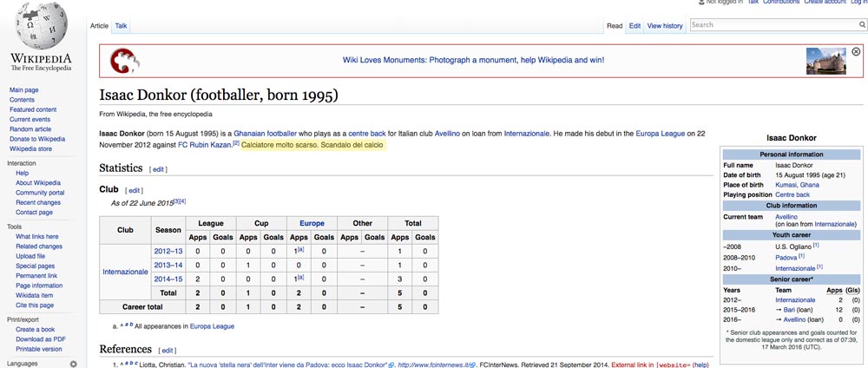The image size is (868, 368).
Task: Visit the Wikipedia store link
Action: 30,149
